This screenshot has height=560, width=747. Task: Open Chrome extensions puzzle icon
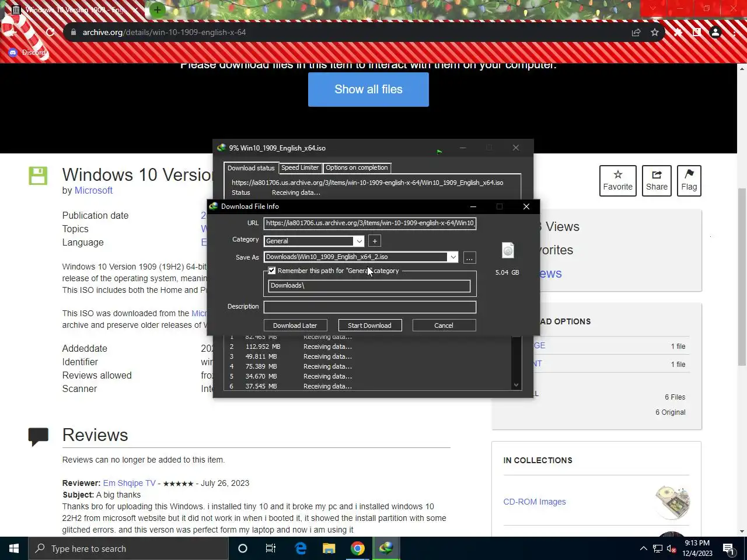point(678,32)
